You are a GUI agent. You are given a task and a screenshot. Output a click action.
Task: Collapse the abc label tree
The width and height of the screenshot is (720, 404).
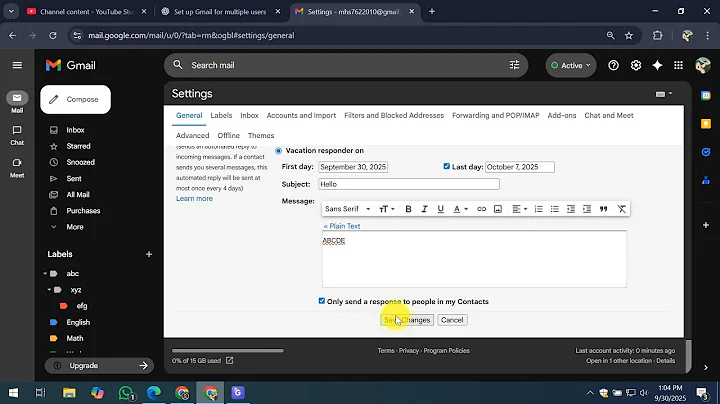click(x=45, y=274)
